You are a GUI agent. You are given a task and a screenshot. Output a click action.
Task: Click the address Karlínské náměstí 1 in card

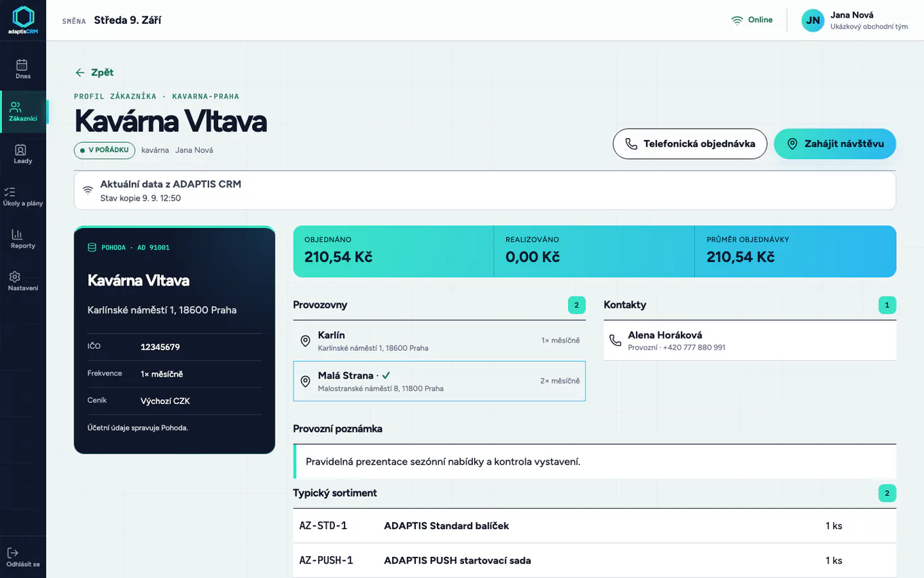click(162, 310)
